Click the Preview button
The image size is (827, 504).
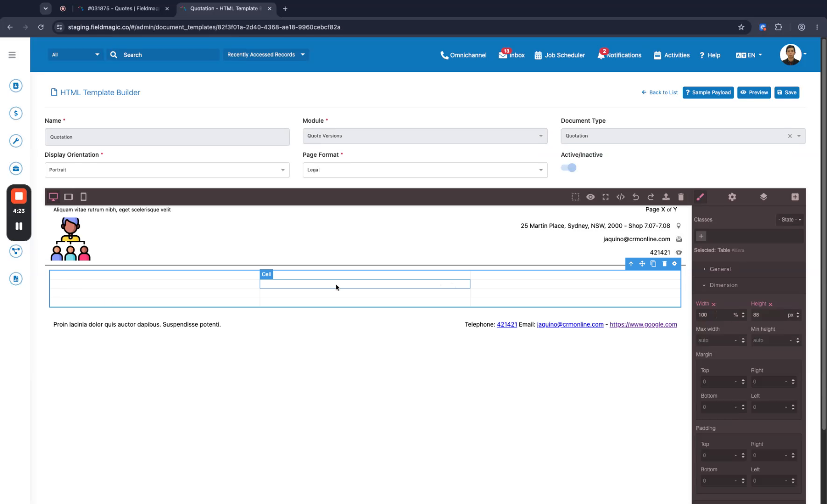[754, 92]
